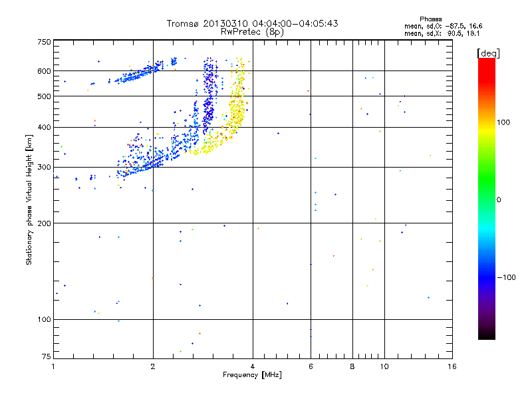Click y-axis tick label '200'
This screenshot has width=532, height=399.
[x=44, y=223]
